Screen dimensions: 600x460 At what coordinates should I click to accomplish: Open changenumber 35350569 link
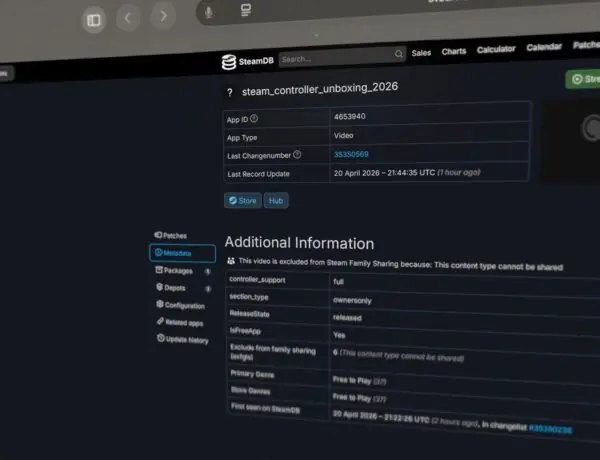pos(351,154)
